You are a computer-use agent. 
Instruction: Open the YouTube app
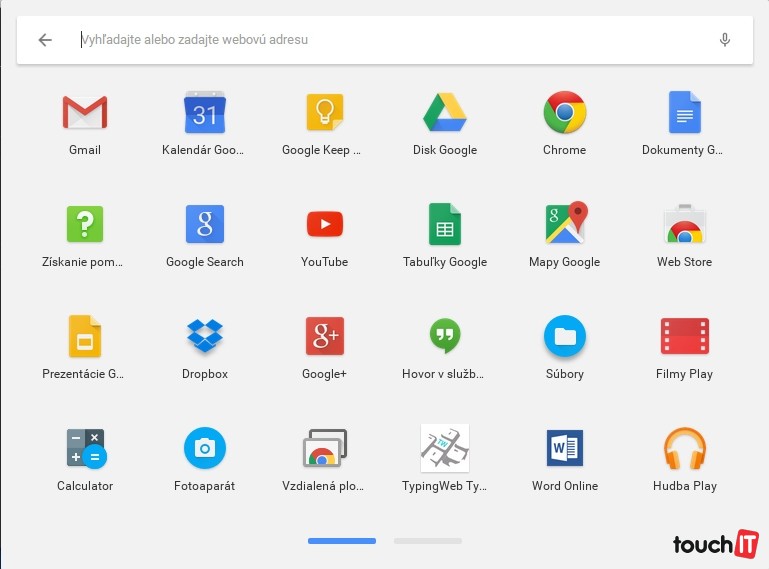325,225
